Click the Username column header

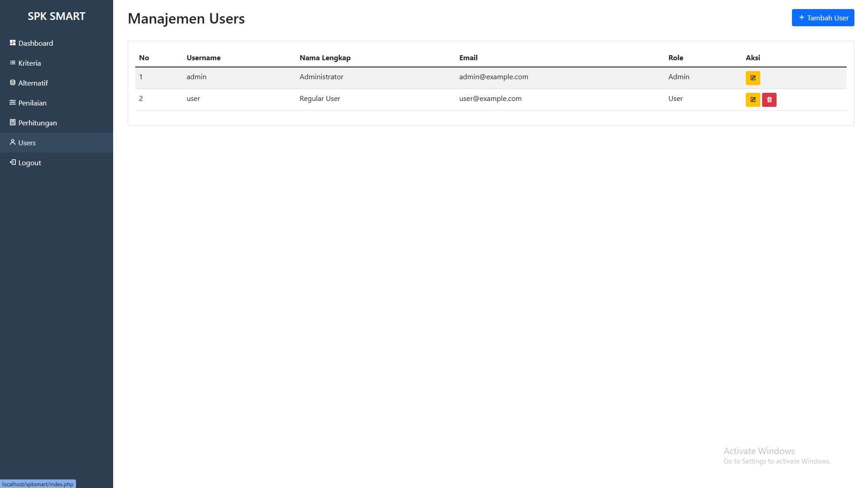pyautogui.click(x=203, y=58)
